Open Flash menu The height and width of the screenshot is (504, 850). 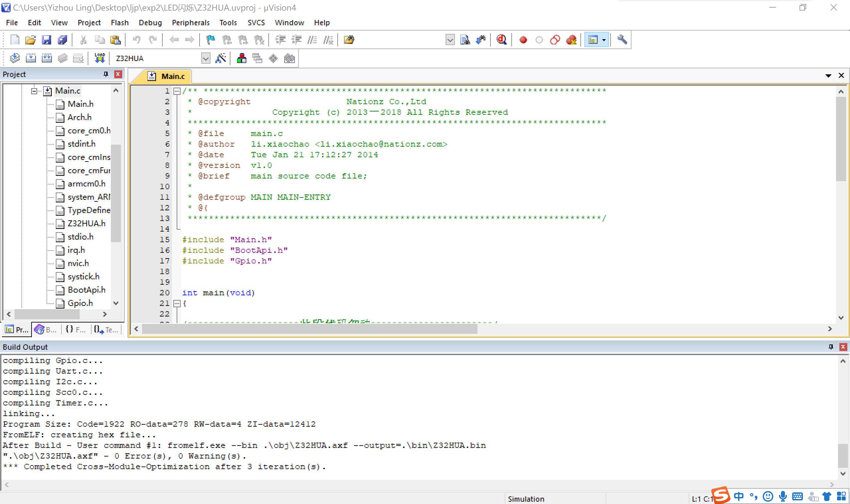[120, 23]
